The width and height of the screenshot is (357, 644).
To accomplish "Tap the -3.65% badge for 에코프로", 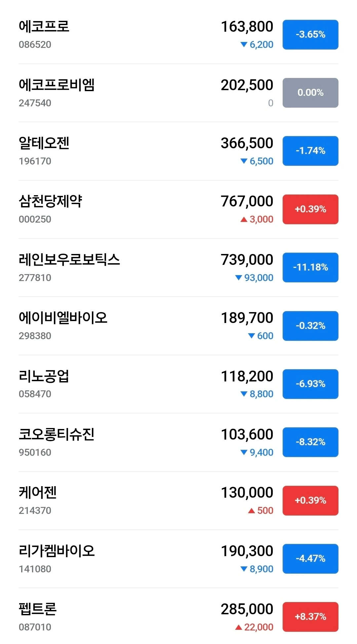I will click(310, 35).
